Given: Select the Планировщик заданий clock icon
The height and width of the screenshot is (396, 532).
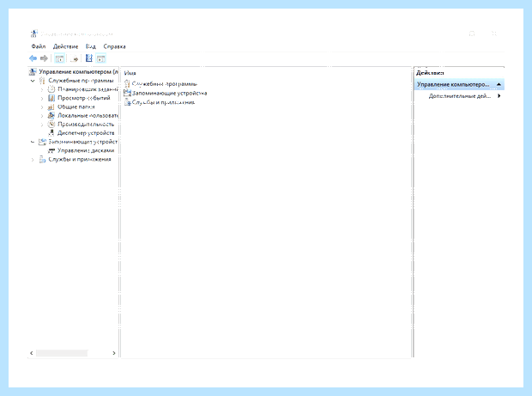Looking at the screenshot, I should click(51, 89).
